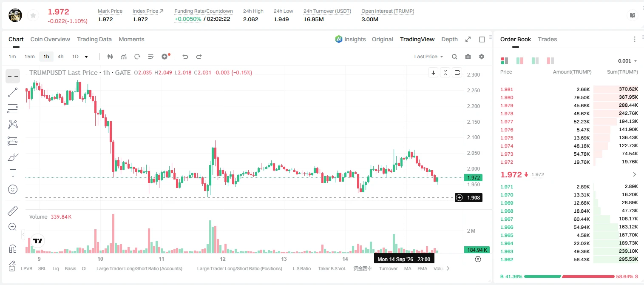Open AI Insights
Screen dimensions: 644x285
[350, 39]
